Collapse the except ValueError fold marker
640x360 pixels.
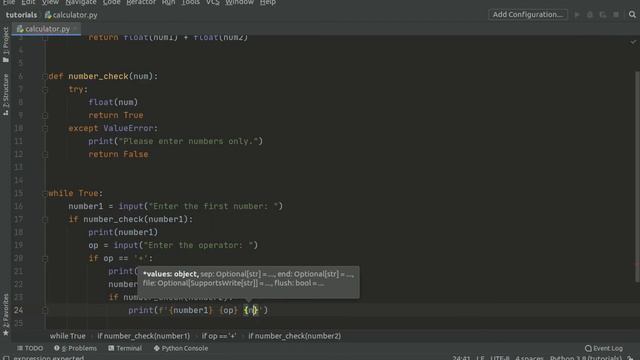(x=45, y=129)
